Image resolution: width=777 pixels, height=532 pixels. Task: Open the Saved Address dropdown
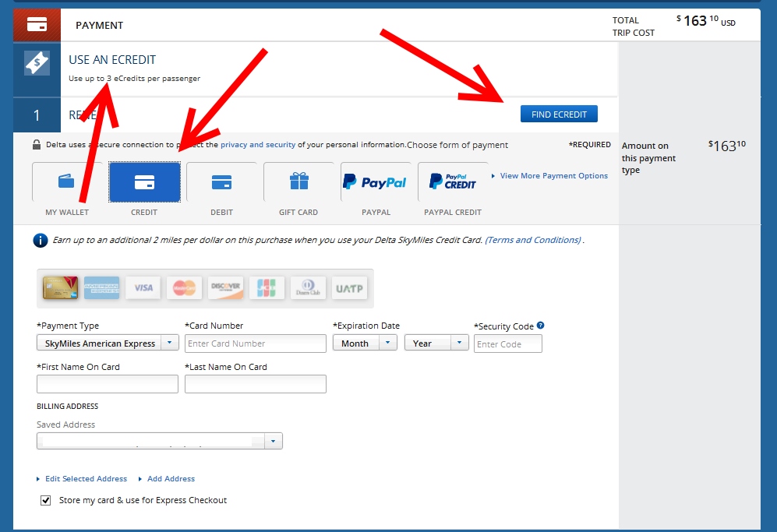pos(274,441)
